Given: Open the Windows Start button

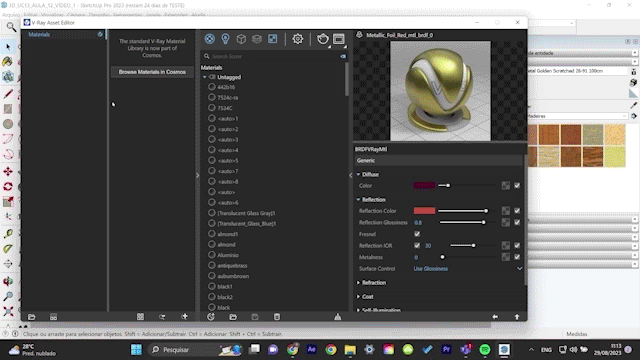Looking at the screenshot, I should (136, 350).
